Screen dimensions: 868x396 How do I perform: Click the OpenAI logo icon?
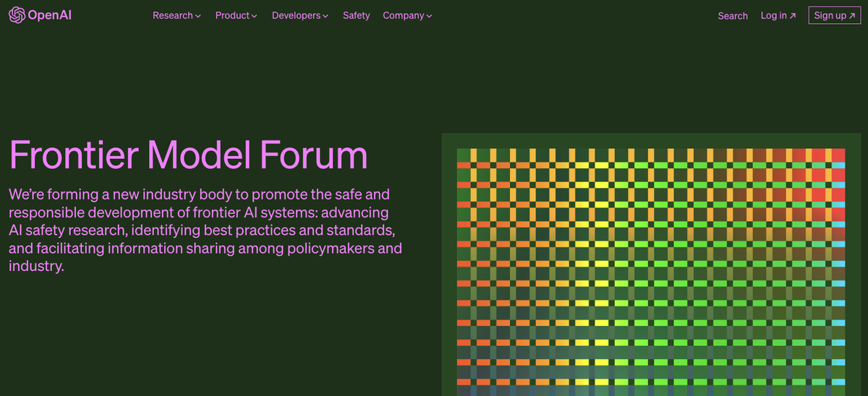[17, 15]
